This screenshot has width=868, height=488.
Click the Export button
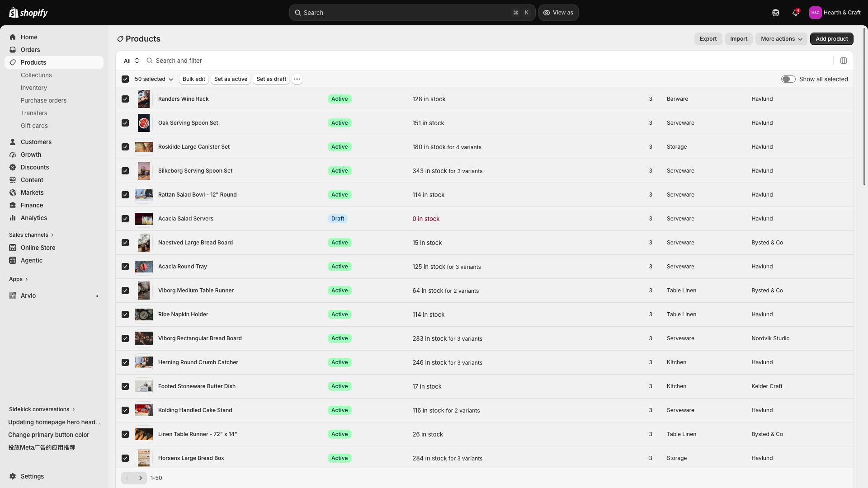(x=708, y=39)
